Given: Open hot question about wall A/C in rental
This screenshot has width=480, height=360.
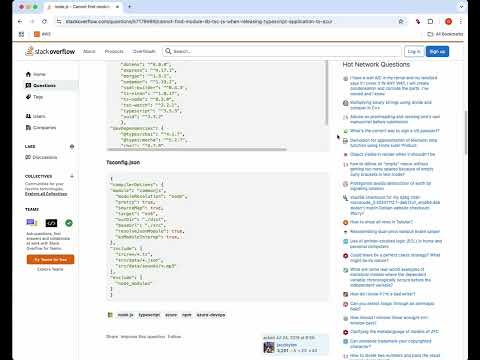Looking at the screenshot, I should pyautogui.click(x=394, y=86).
